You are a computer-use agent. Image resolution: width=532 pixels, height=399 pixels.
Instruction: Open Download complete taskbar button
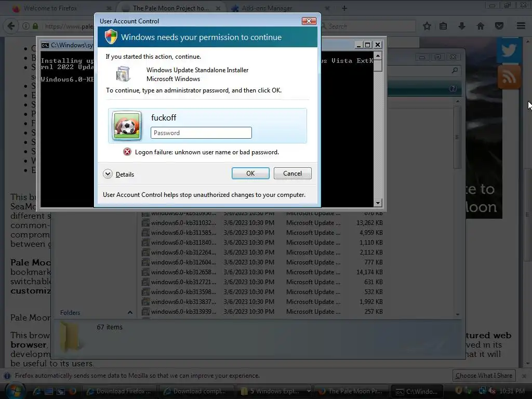click(x=197, y=391)
